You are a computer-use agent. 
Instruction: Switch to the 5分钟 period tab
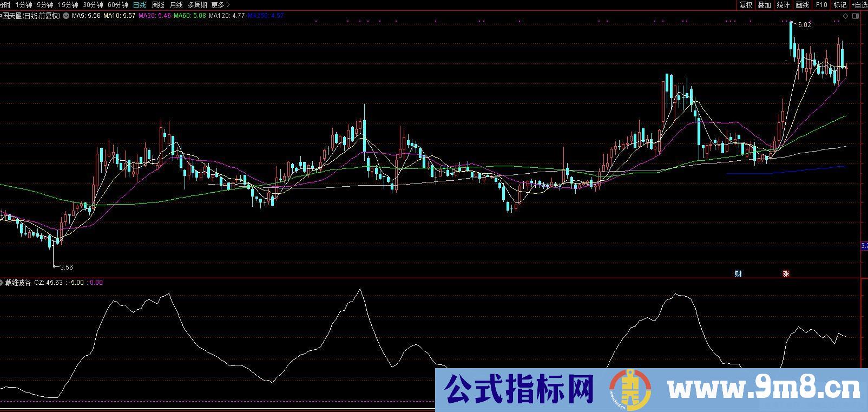(45, 5)
